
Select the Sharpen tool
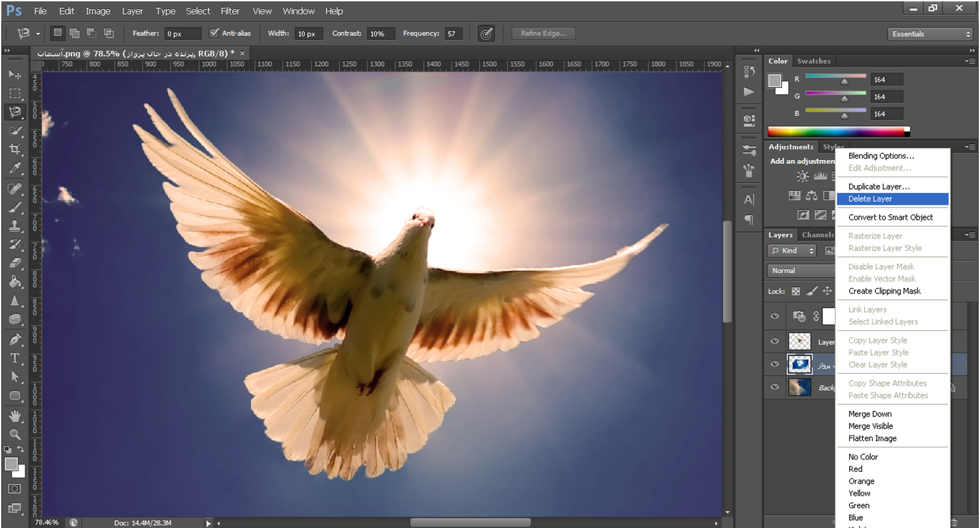coord(15,300)
